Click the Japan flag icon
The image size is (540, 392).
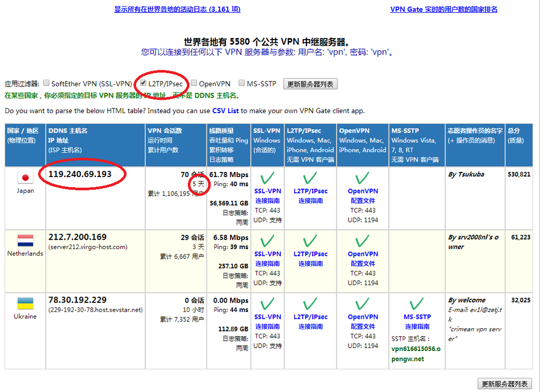pos(25,178)
